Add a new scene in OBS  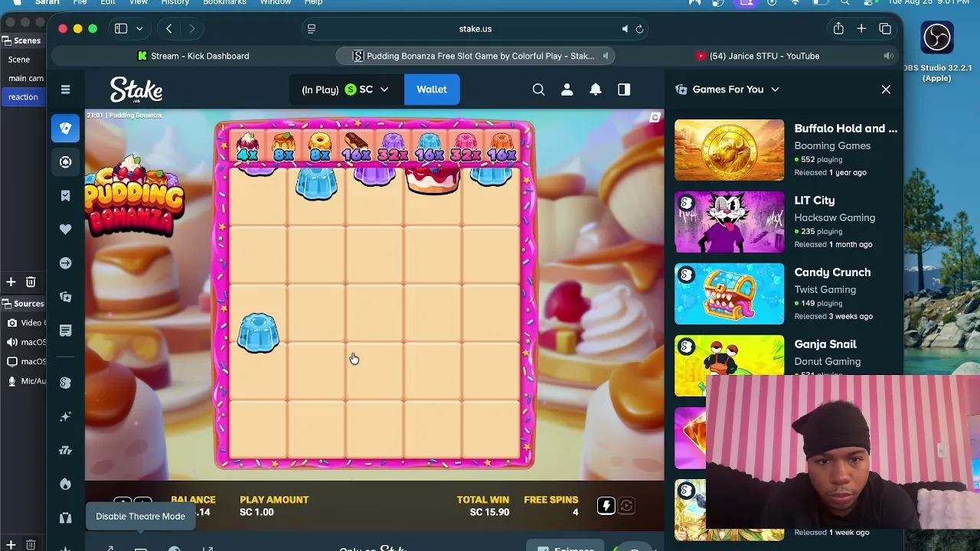tap(11, 282)
